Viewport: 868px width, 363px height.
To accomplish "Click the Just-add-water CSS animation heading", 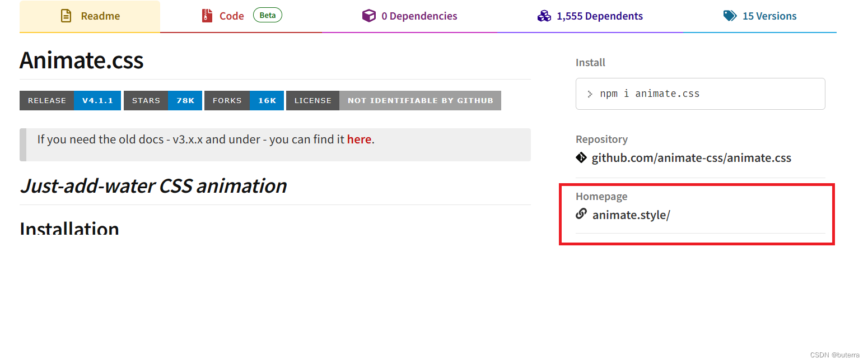I will coord(153,185).
